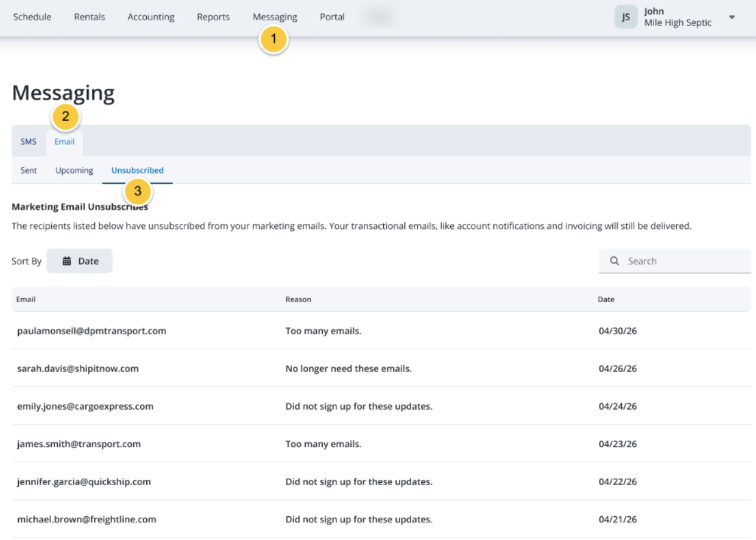Click the Messaging page heading
Image resolution: width=756 pixels, height=540 pixels.
[63, 93]
